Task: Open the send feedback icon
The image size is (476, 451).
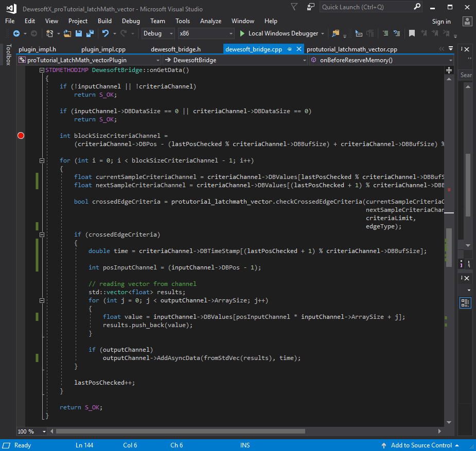Action: [310, 7]
